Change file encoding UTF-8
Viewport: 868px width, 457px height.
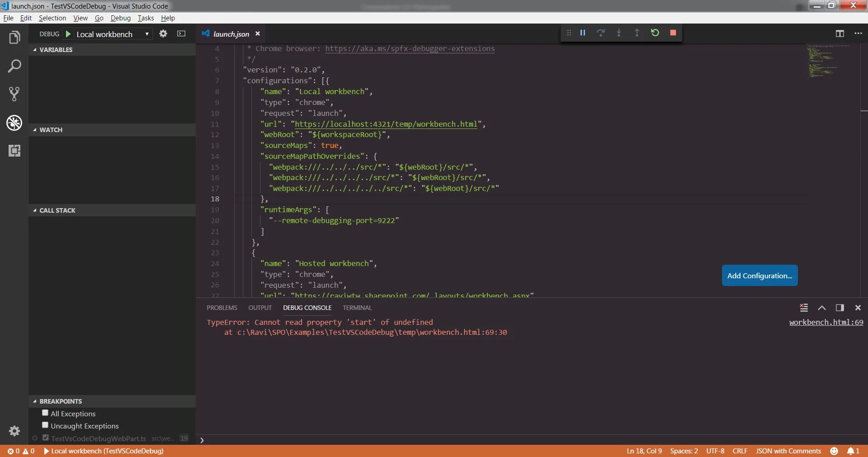(715, 451)
